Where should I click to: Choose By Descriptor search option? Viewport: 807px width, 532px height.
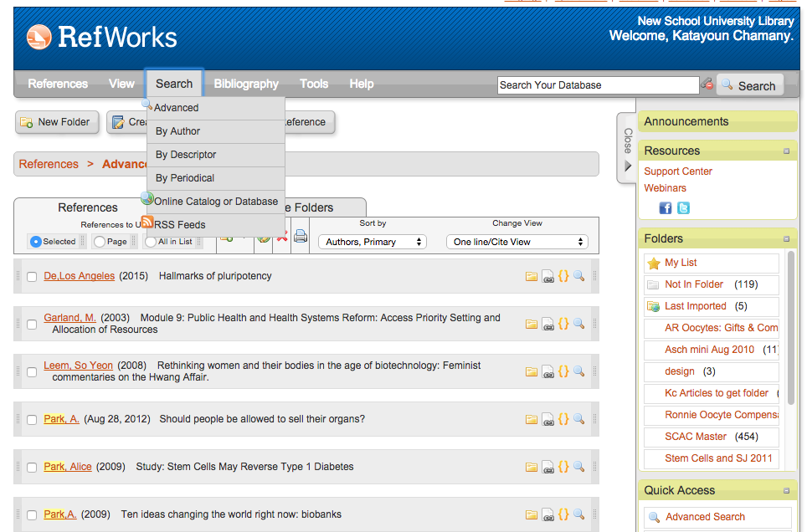pyautogui.click(x=216, y=155)
